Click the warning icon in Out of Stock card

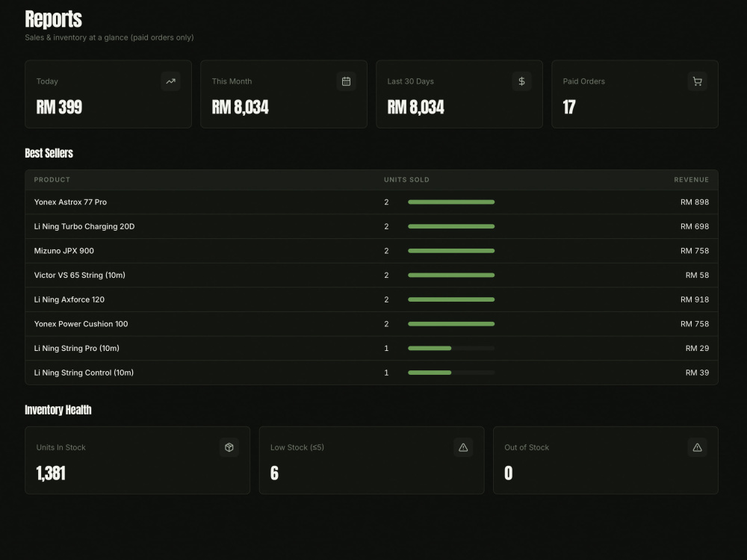698,447
